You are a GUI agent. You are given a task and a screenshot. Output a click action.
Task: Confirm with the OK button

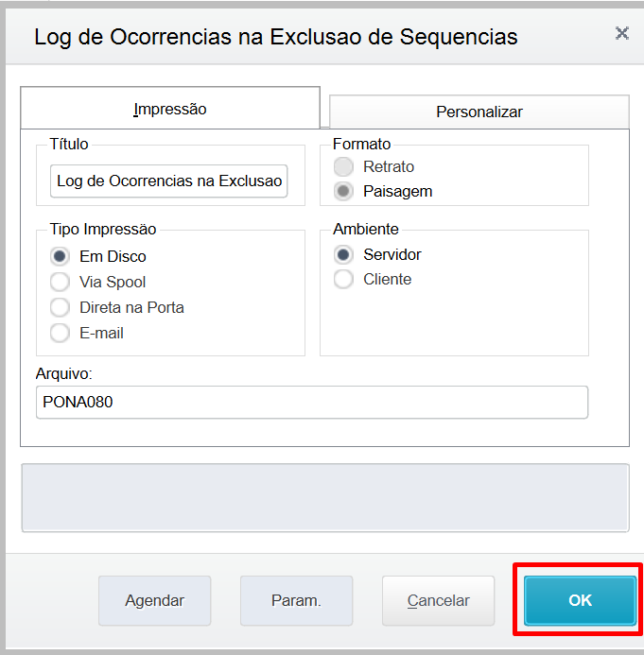pos(580,600)
